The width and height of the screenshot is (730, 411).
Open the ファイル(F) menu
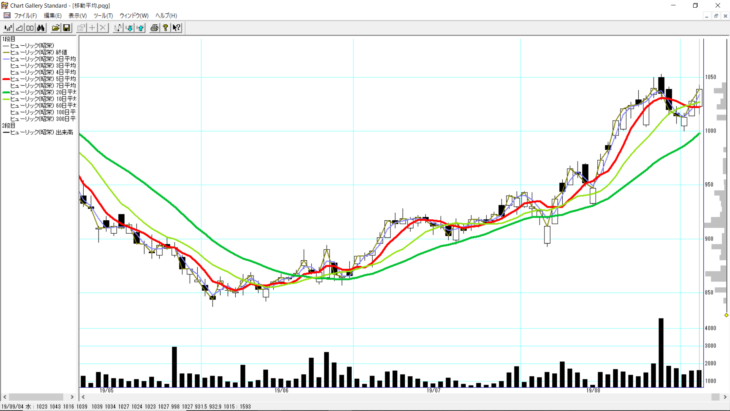click(25, 16)
